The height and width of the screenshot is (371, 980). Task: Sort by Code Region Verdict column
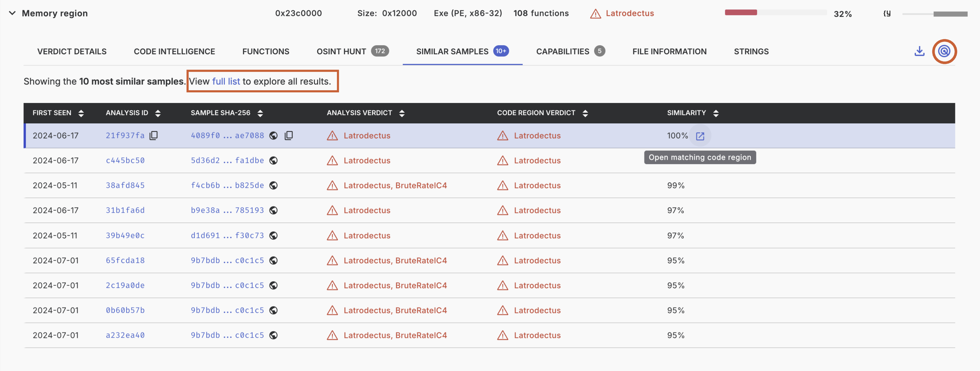[x=585, y=113]
